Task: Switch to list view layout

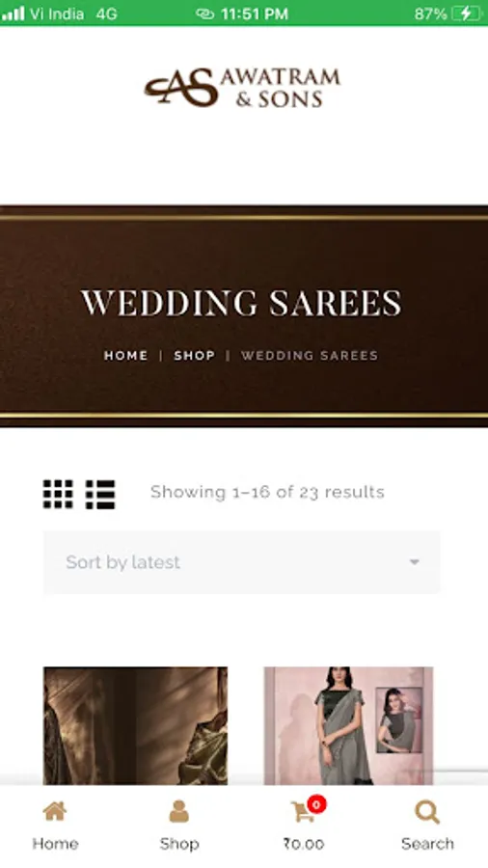Action: pyautogui.click(x=100, y=494)
